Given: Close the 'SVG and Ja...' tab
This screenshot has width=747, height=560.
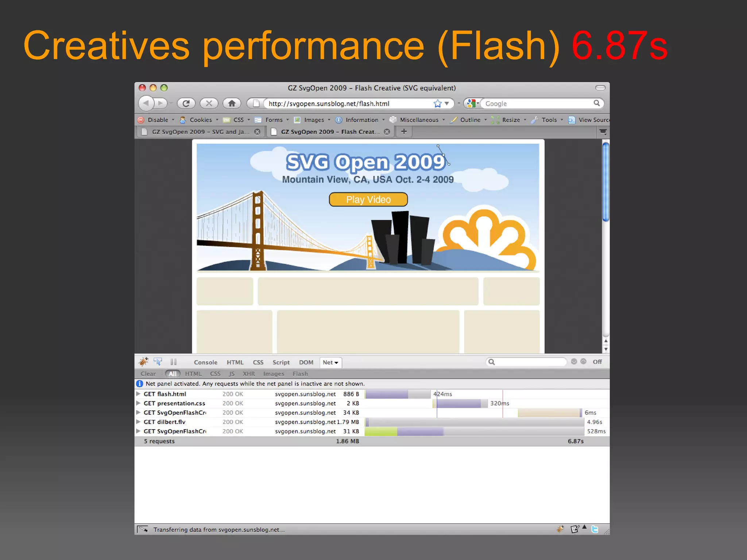Looking at the screenshot, I should 258,132.
